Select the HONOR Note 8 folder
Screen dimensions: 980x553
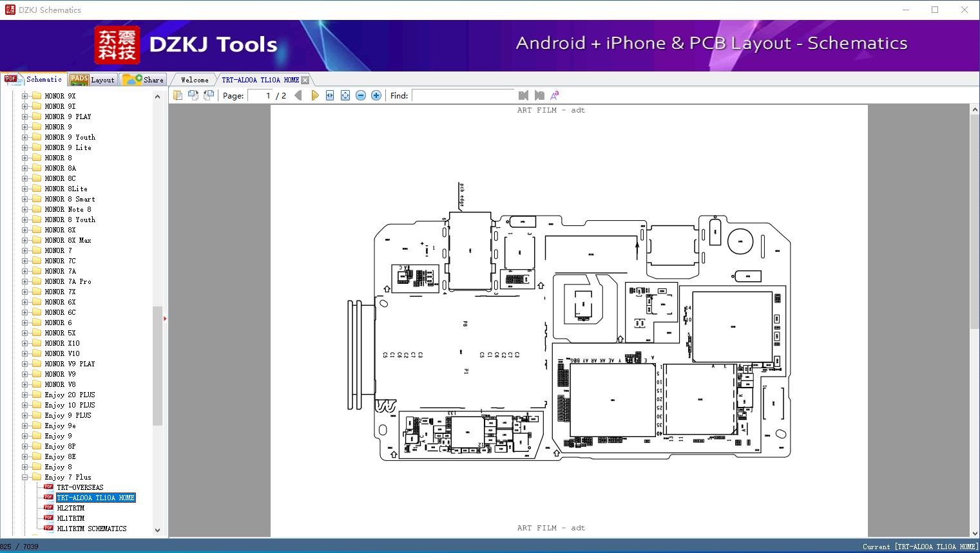pyautogui.click(x=68, y=209)
